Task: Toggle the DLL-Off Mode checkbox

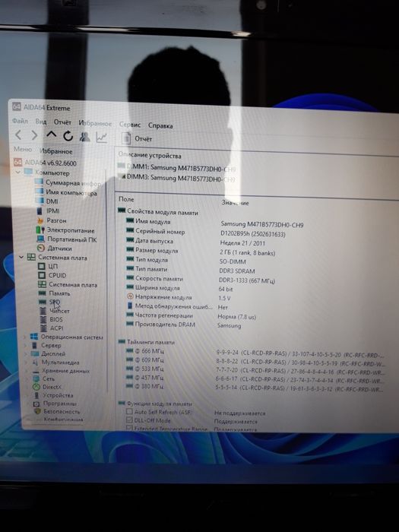Action: (x=129, y=420)
